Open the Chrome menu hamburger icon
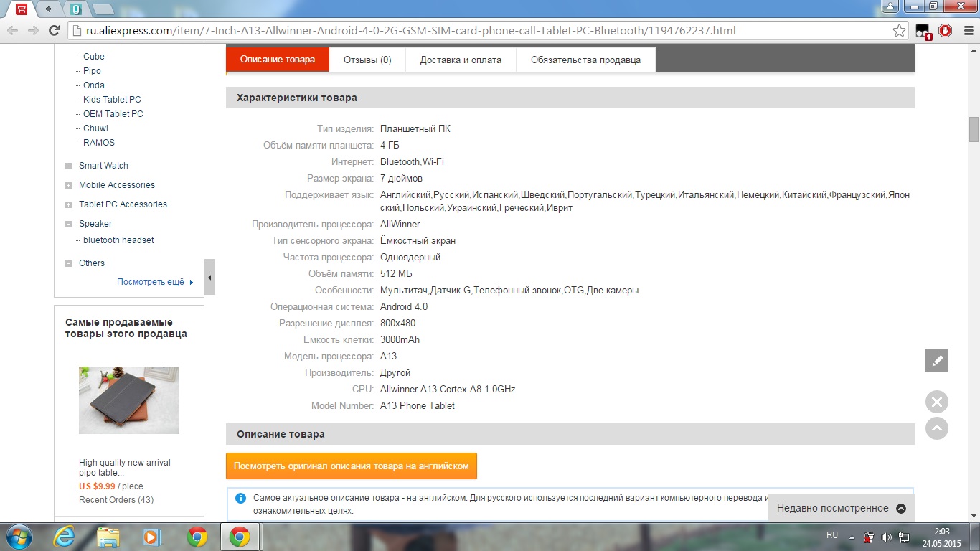Viewport: 980px width, 551px height. click(966, 31)
